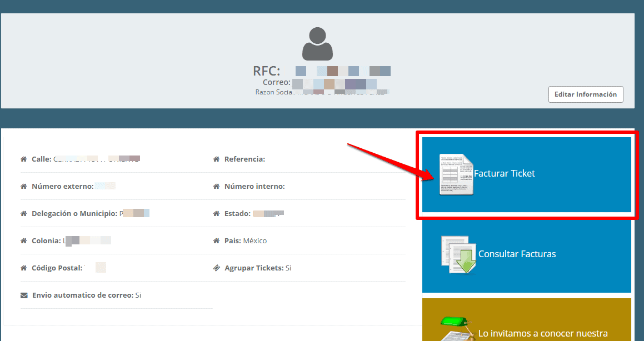Click the house icon next to Calle
Image resolution: width=644 pixels, height=341 pixels.
tap(23, 159)
